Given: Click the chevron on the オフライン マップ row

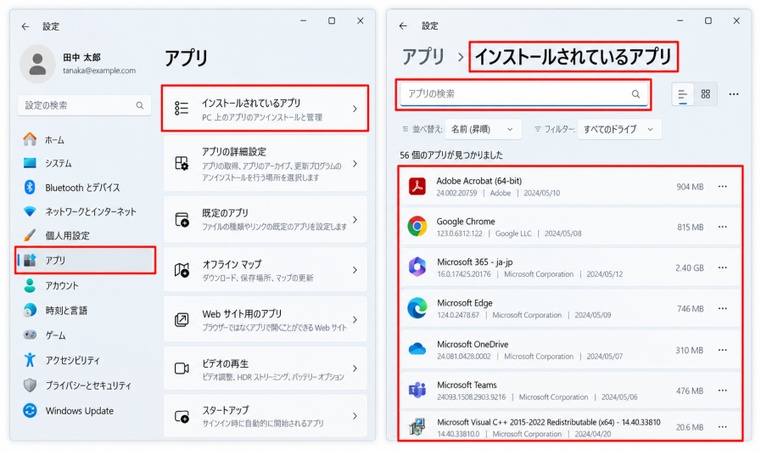Looking at the screenshot, I should pyautogui.click(x=355, y=270).
